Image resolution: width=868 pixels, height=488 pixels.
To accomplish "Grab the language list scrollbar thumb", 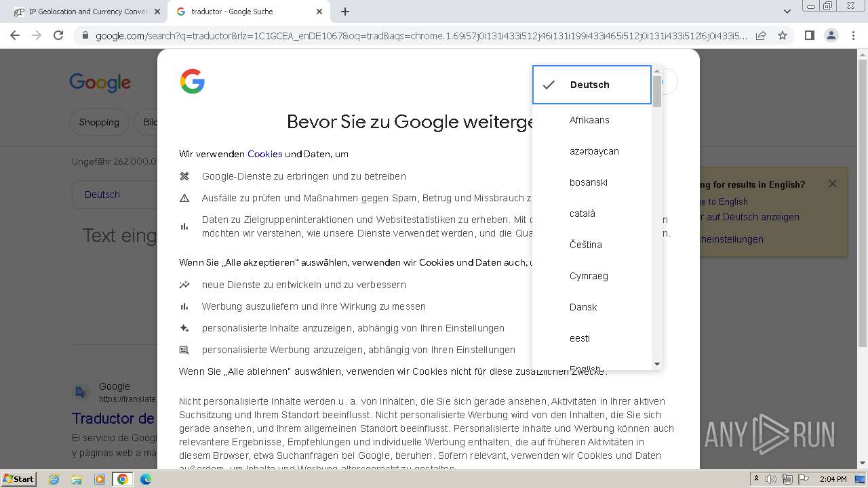I will click(656, 91).
